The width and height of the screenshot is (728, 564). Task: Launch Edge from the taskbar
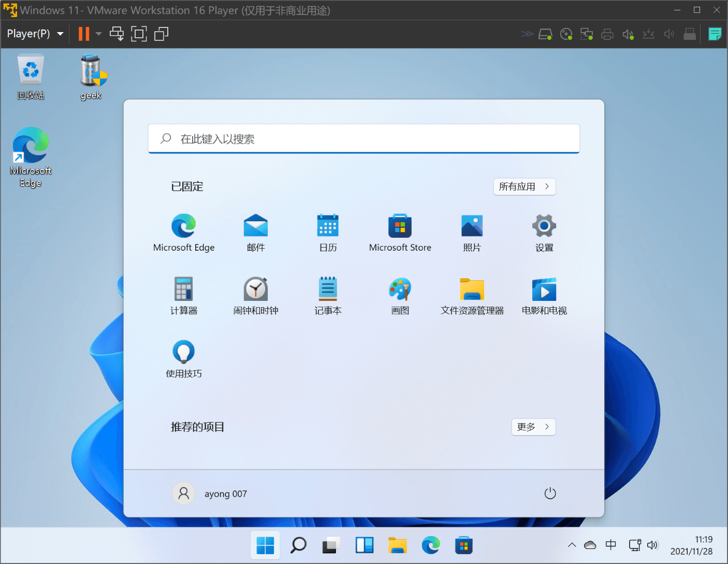coord(431,545)
